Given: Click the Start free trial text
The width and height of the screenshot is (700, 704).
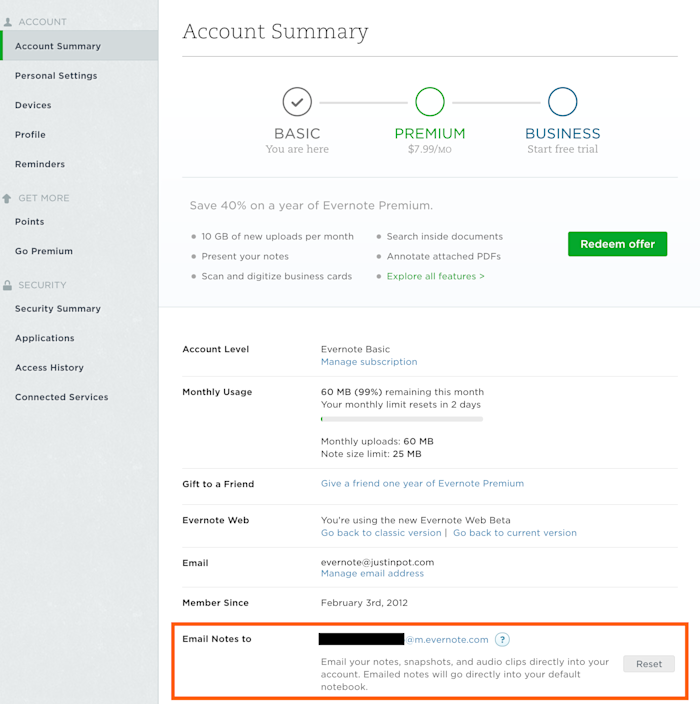Looking at the screenshot, I should pyautogui.click(x=562, y=149).
